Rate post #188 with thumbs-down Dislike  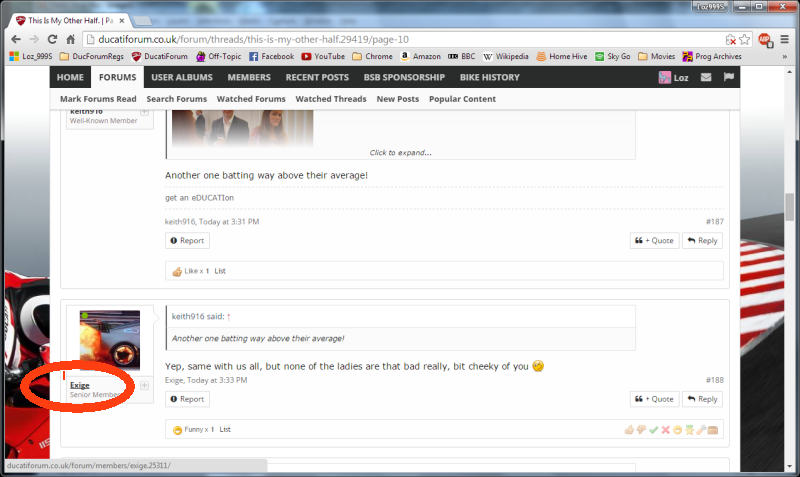641,429
